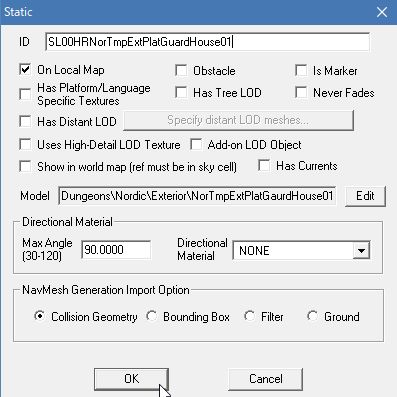Toggle the Add-on LOD Object checkbox

click(x=196, y=145)
